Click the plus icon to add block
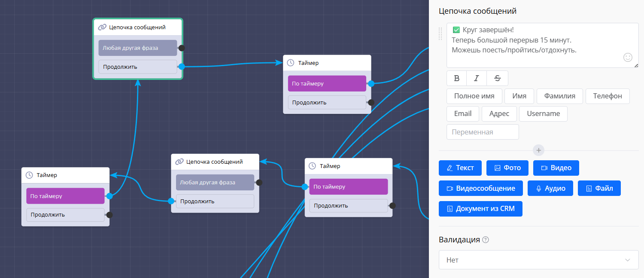Image resolution: width=644 pixels, height=278 pixels. pos(539,150)
